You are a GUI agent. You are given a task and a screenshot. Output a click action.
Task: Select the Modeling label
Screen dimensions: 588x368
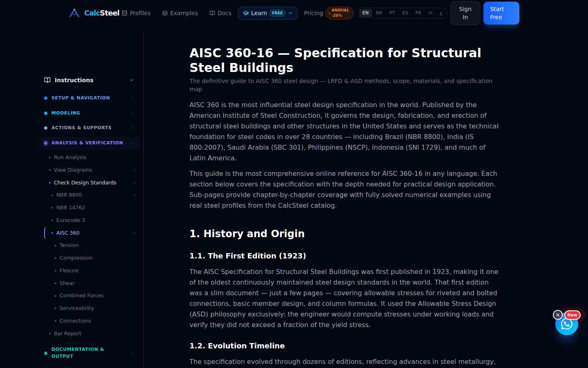pos(66,113)
